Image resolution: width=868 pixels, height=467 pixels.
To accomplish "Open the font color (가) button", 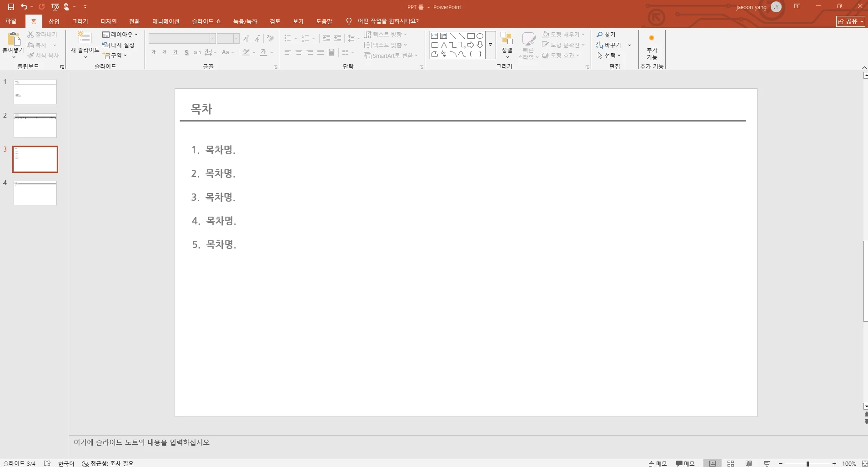I will pyautogui.click(x=264, y=52).
